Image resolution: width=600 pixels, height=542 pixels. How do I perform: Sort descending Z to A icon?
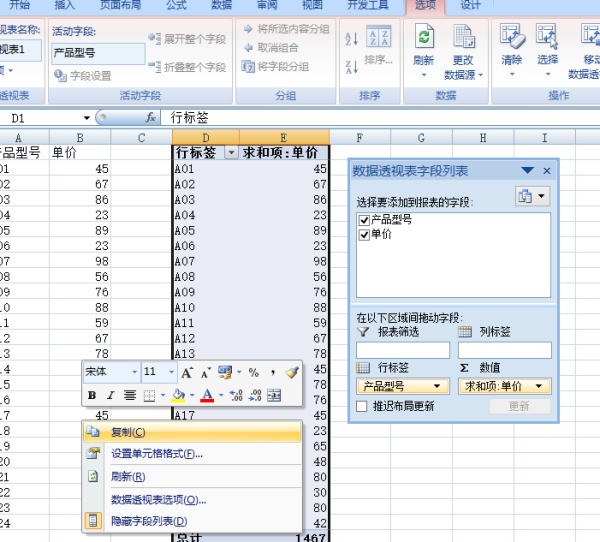pos(351,67)
